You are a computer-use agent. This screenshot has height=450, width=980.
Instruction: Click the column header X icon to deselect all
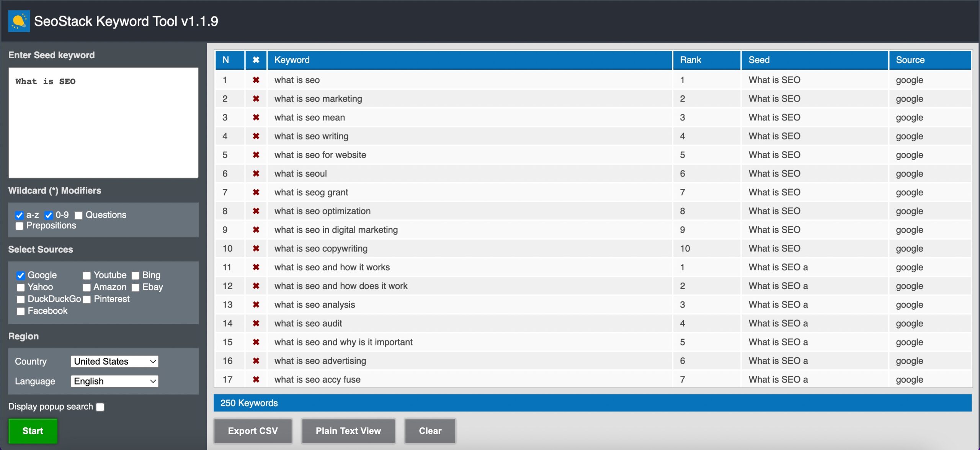coord(256,60)
